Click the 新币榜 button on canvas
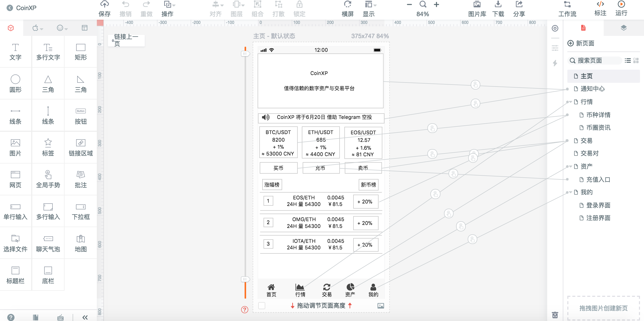This screenshot has height=321, width=644. click(x=368, y=185)
